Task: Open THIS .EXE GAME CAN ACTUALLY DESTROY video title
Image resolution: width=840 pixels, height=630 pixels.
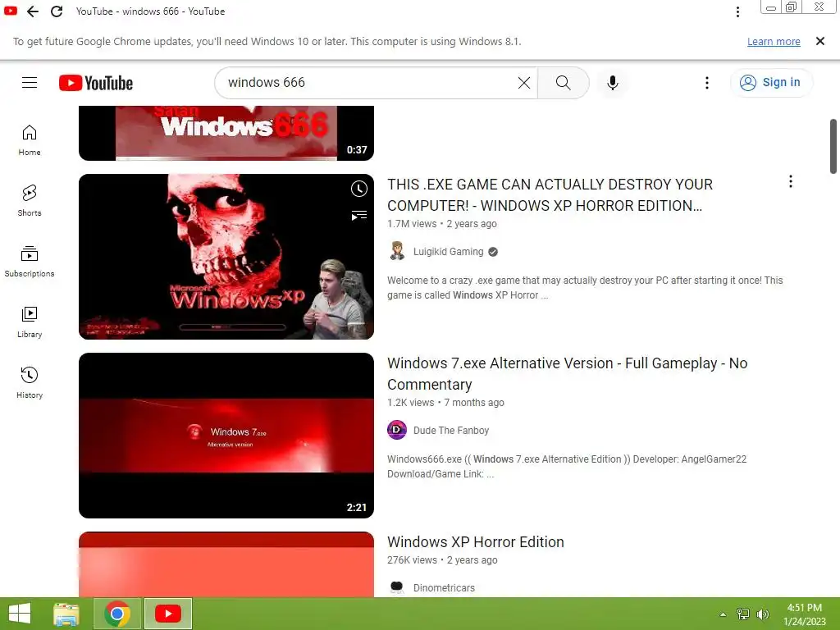Action: 550,195
